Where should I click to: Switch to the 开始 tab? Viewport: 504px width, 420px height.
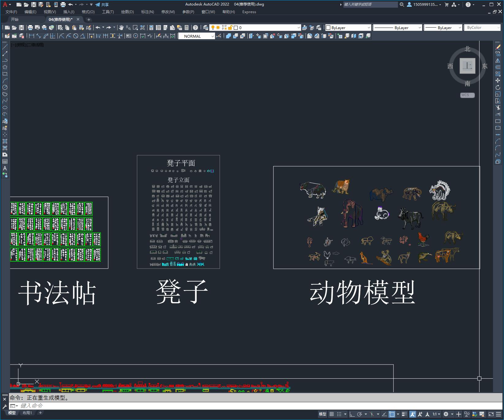15,19
